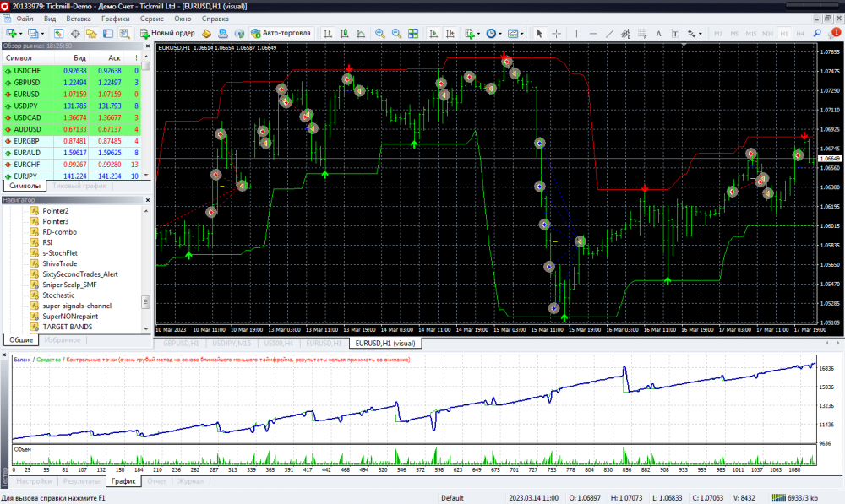Viewport: 845px width, 504px height.
Task: Select the Fibonacci retracement tool
Action: 642,34
